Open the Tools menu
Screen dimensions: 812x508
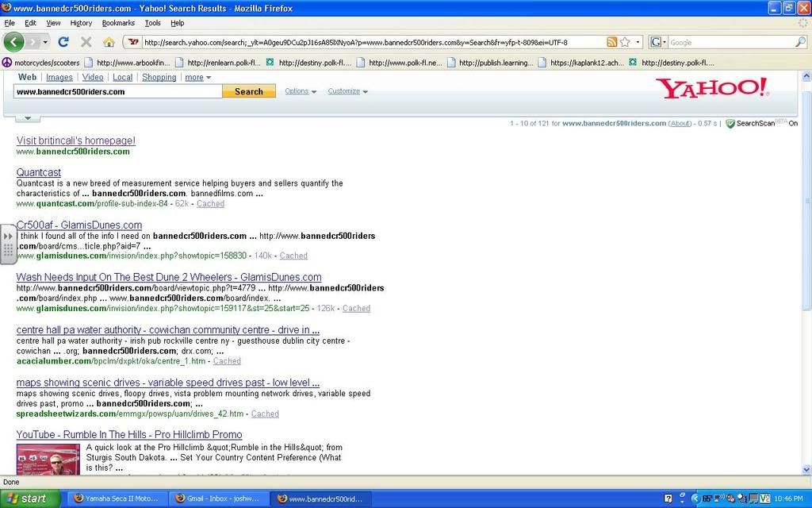pyautogui.click(x=153, y=23)
